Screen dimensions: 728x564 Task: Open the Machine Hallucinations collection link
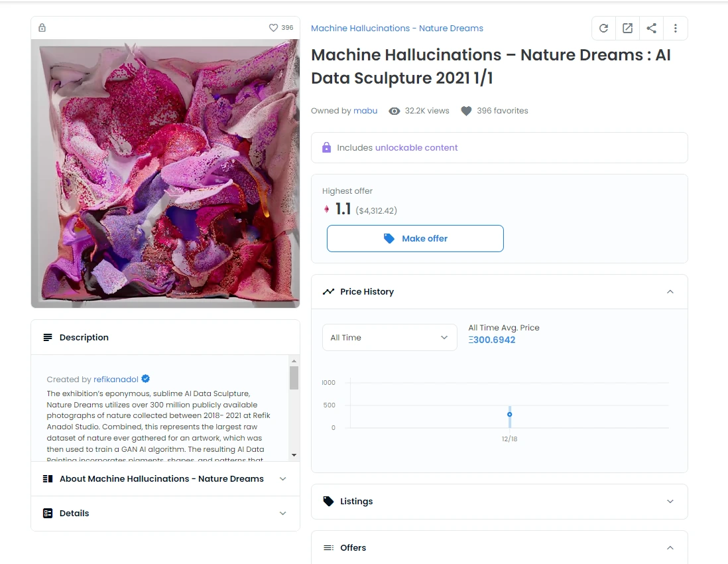click(x=397, y=29)
